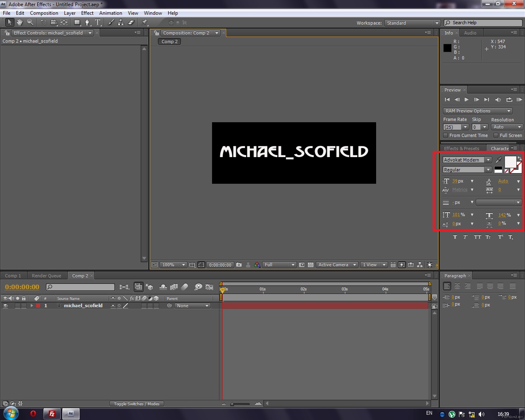The width and height of the screenshot is (525, 420).
Task: Select the Horizontal Type tool
Action: pos(98,23)
